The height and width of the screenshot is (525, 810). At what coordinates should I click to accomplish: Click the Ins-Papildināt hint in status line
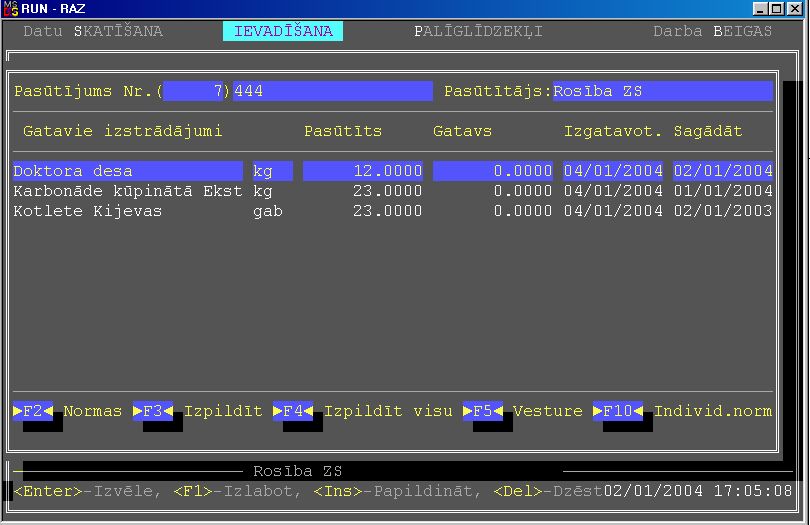(x=398, y=491)
